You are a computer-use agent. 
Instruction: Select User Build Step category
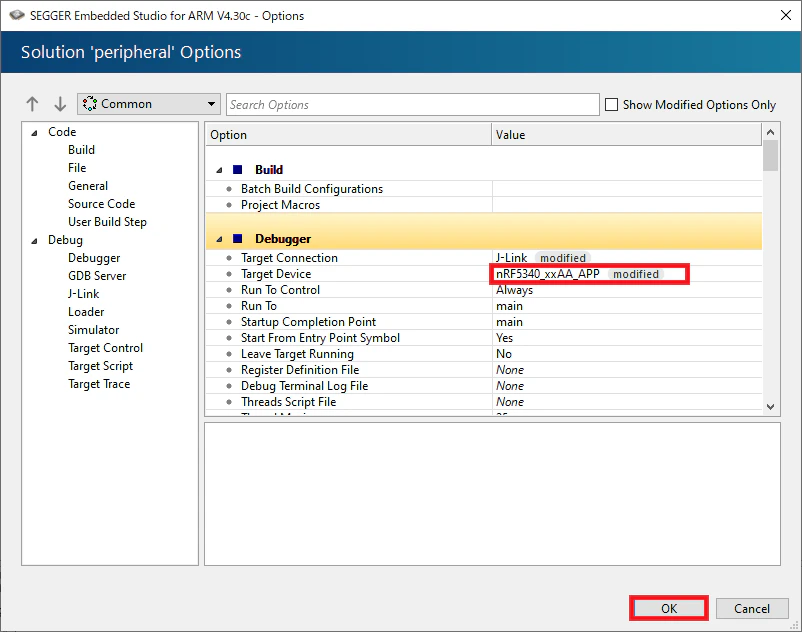pyautogui.click(x=107, y=222)
